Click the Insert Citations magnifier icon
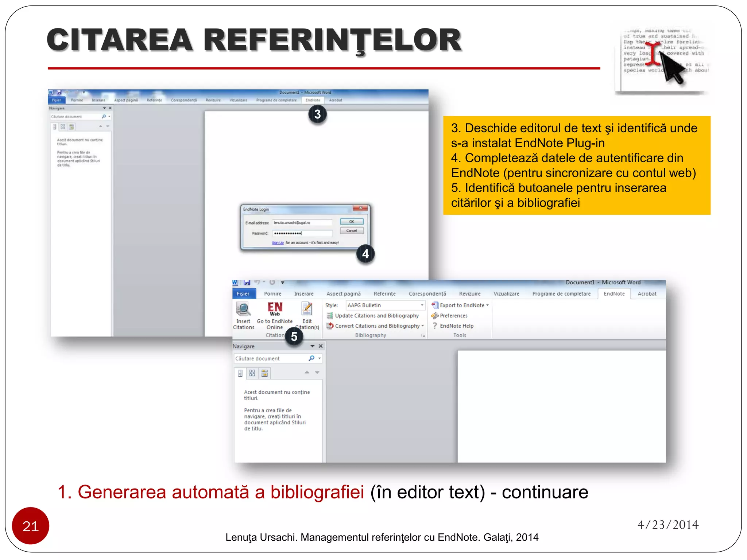747x560 pixels. (243, 309)
